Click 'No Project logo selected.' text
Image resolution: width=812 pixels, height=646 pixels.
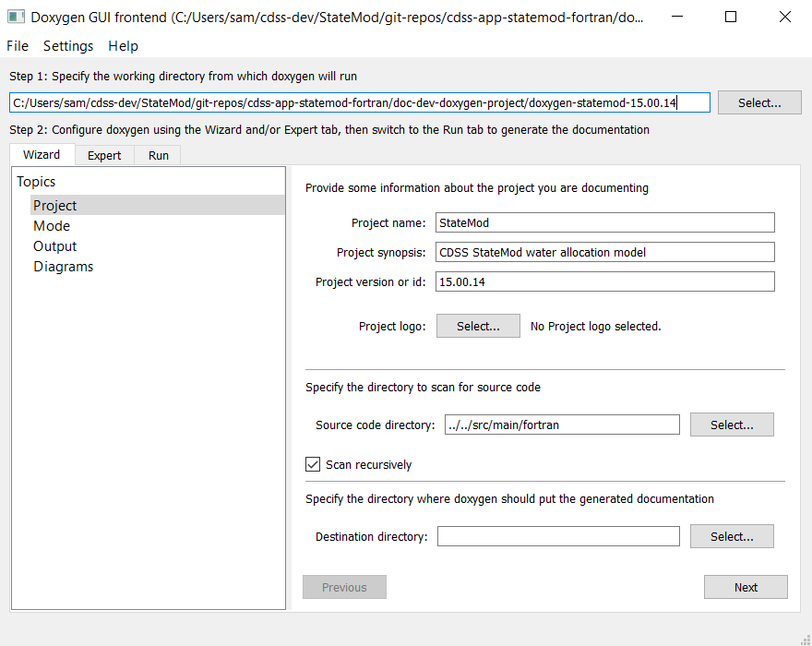pyautogui.click(x=595, y=327)
